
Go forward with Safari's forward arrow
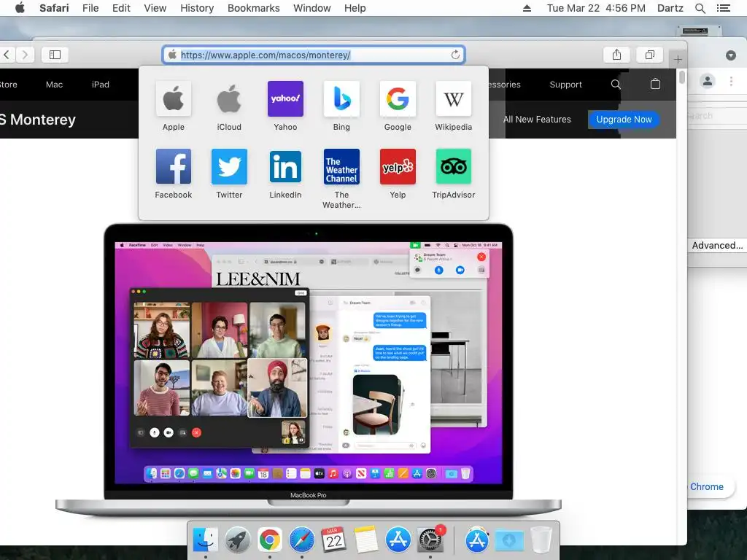[x=25, y=55]
